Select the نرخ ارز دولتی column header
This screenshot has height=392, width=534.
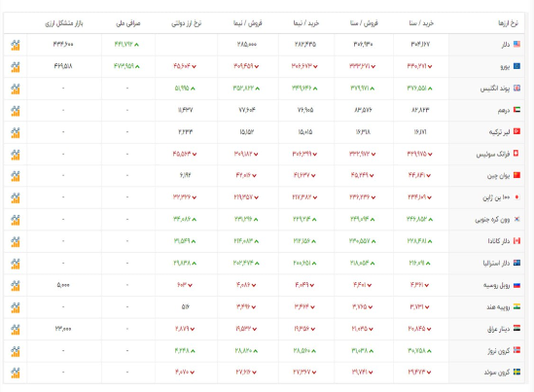click(x=187, y=23)
